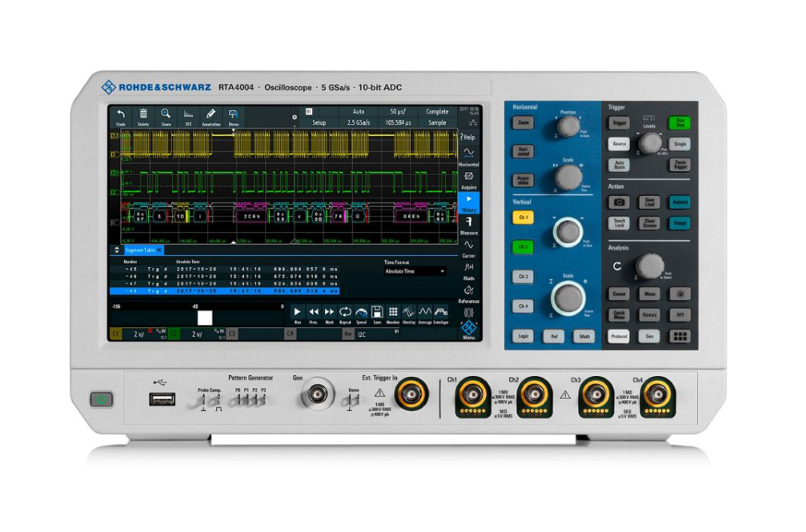Save segments with the floppy disk icon
Viewport: 806px width, 532px height.
click(377, 312)
